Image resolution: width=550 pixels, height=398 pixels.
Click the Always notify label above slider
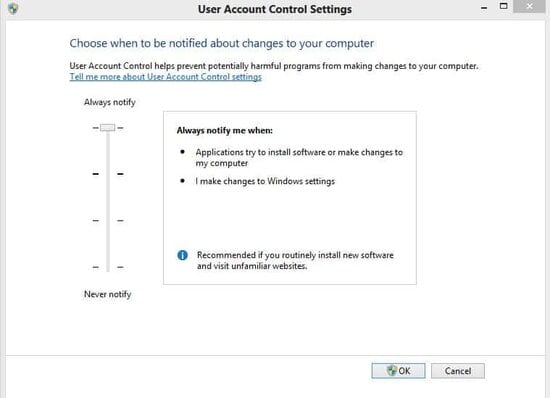(110, 102)
